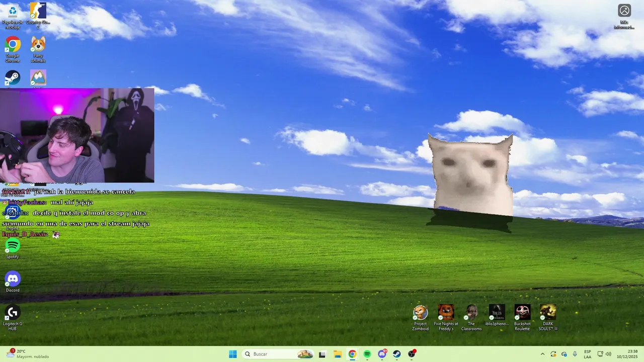The width and height of the screenshot is (644, 362).
Task: Open File Explorer from the taskbar
Action: (x=337, y=354)
